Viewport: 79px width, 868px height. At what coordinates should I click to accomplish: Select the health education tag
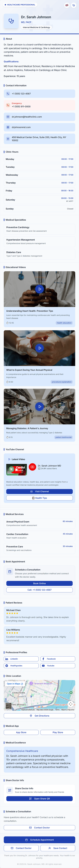click(64, 323)
